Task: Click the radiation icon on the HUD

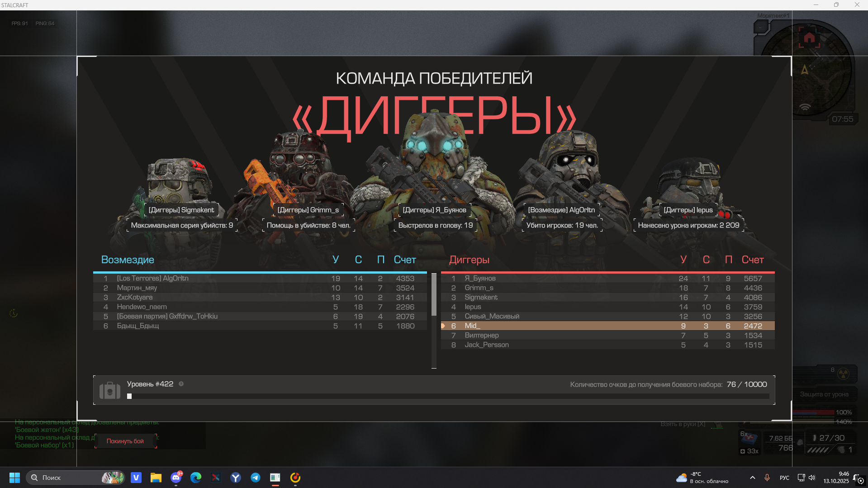Action: 843,374
